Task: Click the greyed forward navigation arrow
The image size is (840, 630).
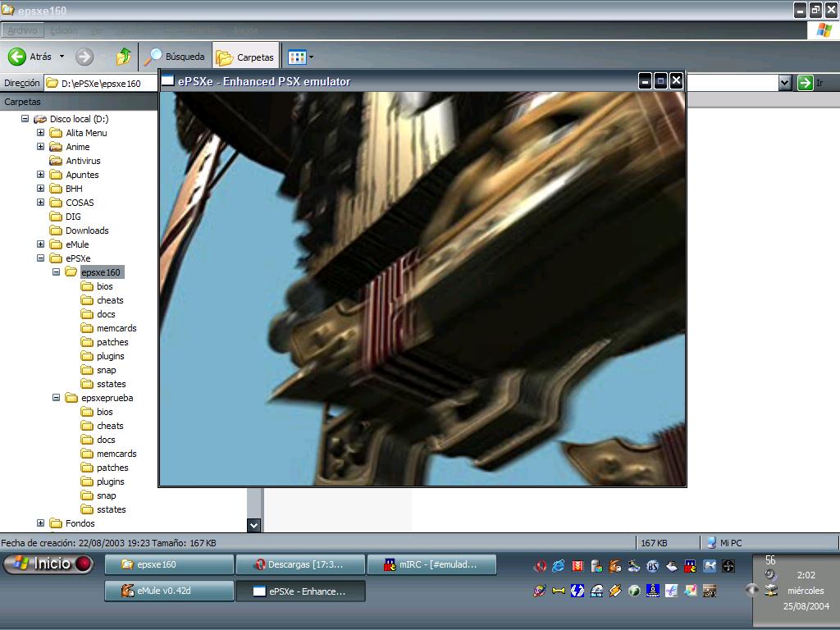Action: click(84, 57)
